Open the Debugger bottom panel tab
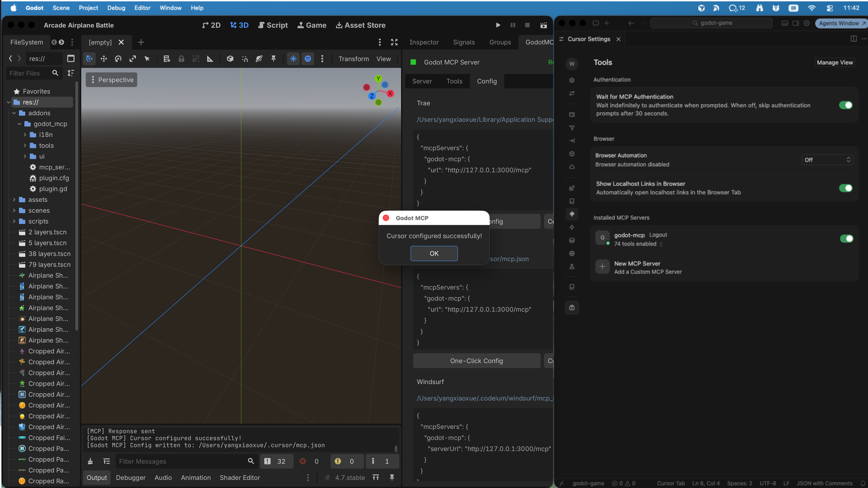 point(131,478)
